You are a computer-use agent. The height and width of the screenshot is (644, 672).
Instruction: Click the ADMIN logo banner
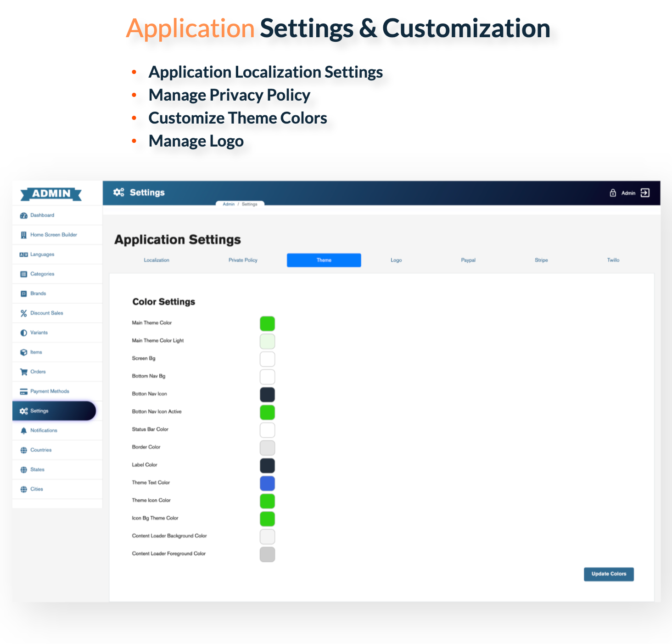51,194
